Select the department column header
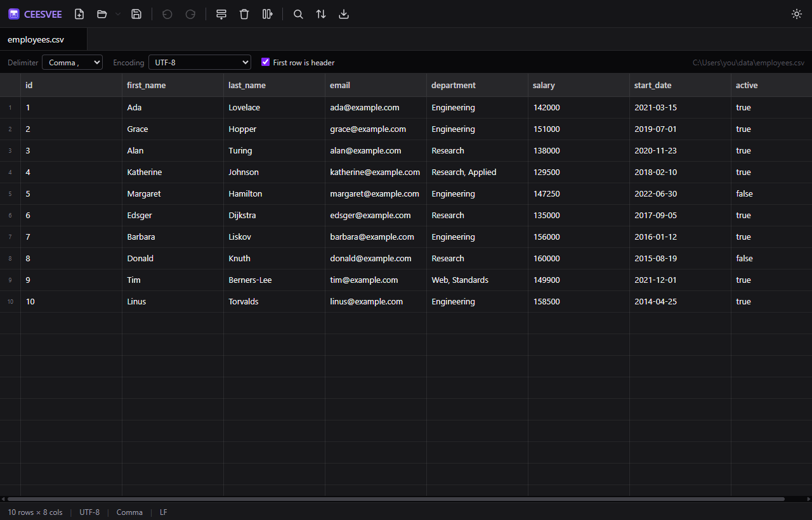 point(477,85)
